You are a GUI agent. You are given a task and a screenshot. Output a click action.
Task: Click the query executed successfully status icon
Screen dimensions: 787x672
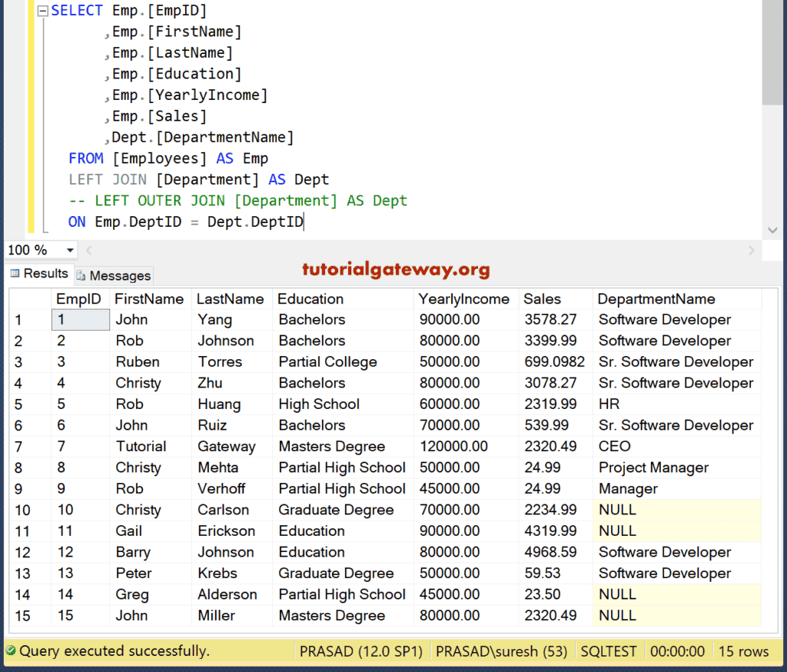(10, 651)
